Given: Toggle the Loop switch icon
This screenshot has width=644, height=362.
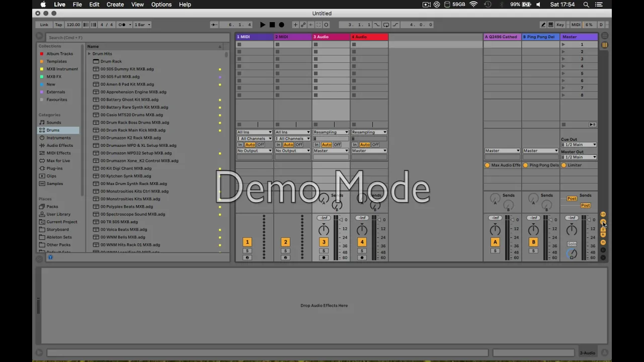Looking at the screenshot, I should tap(386, 25).
